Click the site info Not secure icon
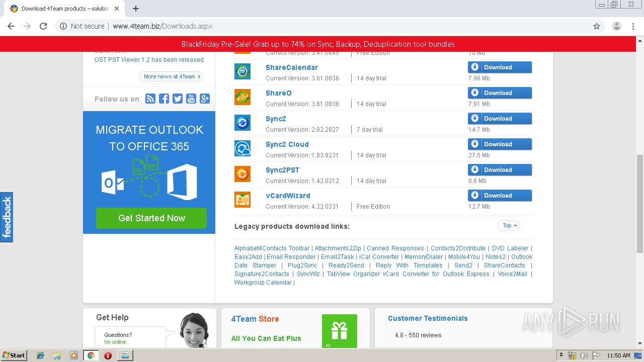The image size is (644, 362). click(x=63, y=26)
